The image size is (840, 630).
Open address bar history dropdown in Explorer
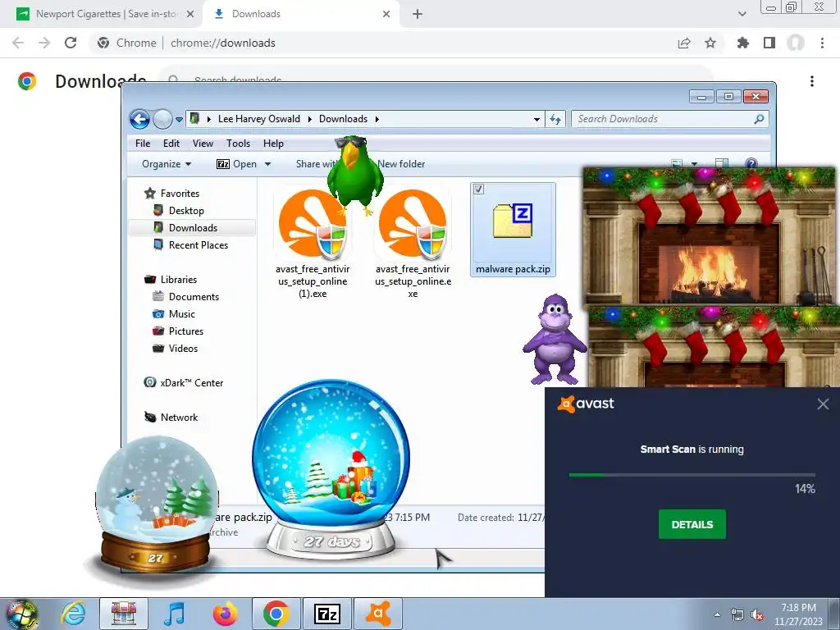[x=536, y=120]
